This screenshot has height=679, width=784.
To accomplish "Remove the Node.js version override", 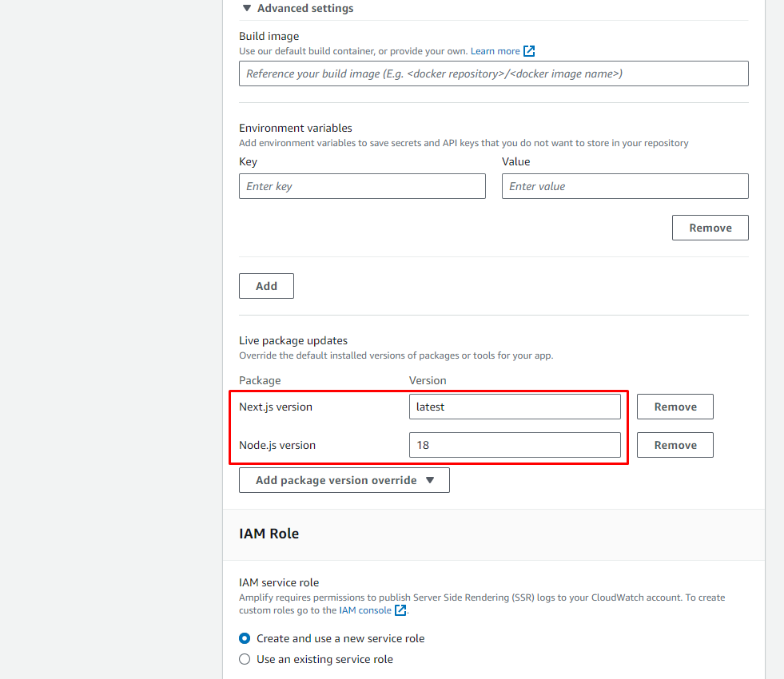I will point(675,445).
